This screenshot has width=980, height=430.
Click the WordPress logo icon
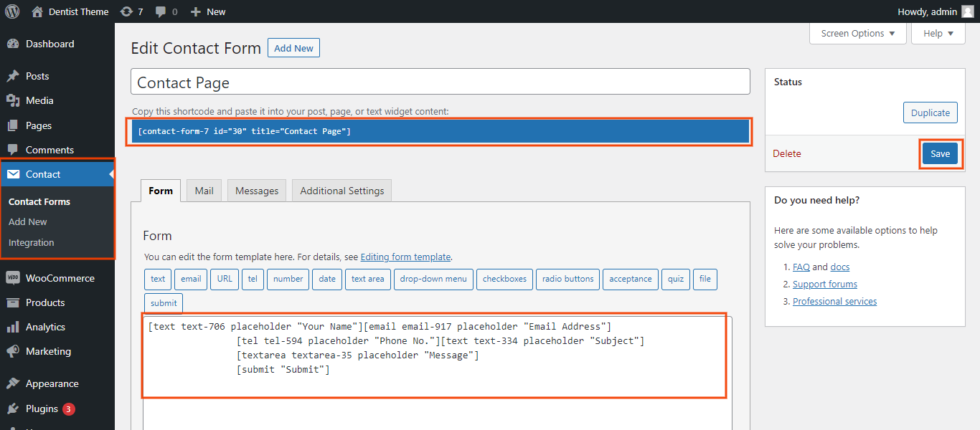tap(12, 11)
